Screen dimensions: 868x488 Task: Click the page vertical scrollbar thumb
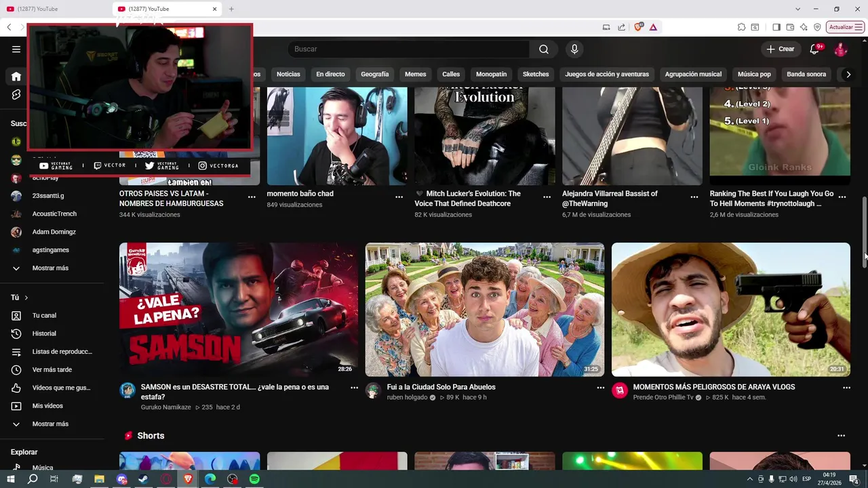pyautogui.click(x=865, y=234)
